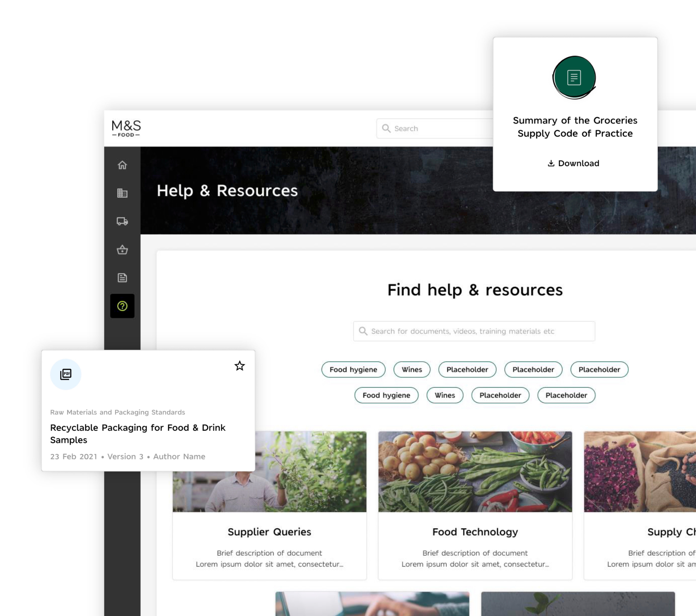This screenshot has height=616, width=696.
Task: Click the magnifier icon in top search
Action: [x=386, y=128]
